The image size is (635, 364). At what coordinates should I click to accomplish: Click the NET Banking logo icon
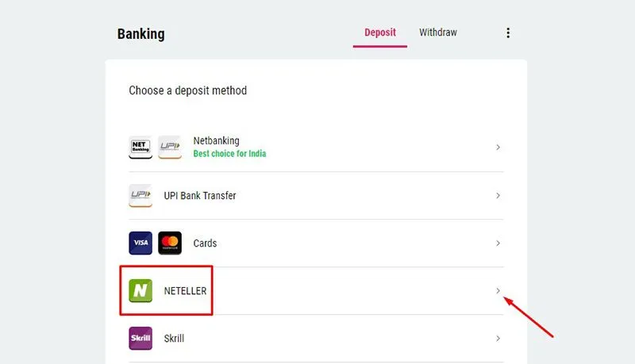140,148
